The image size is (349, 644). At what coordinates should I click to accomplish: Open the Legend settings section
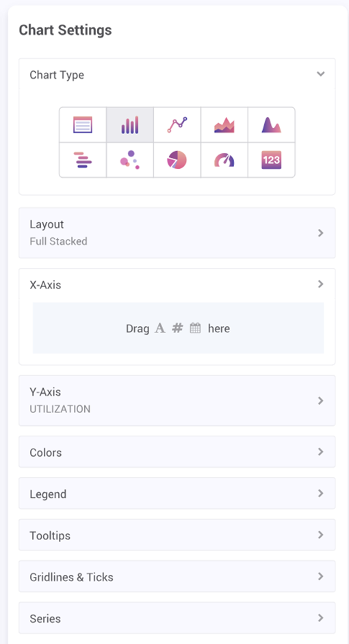(x=177, y=494)
